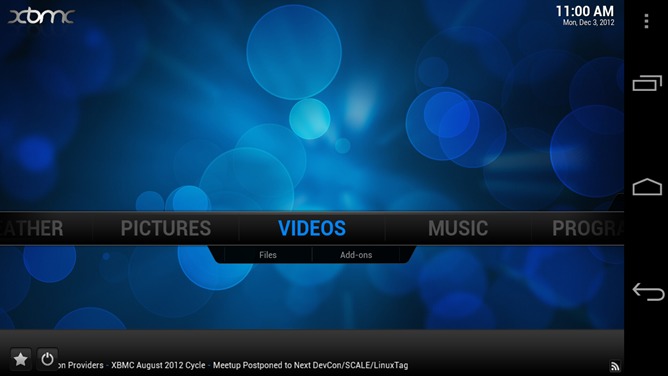The image size is (668, 376).
Task: Click the 11:00 AM clock
Action: coord(584,11)
